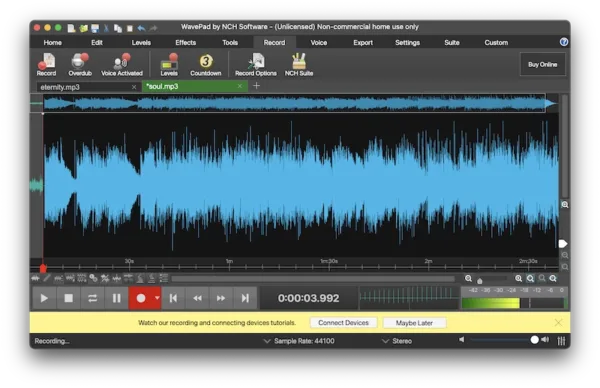600x388 pixels.
Task: Go to start of the track
Action: point(173,298)
